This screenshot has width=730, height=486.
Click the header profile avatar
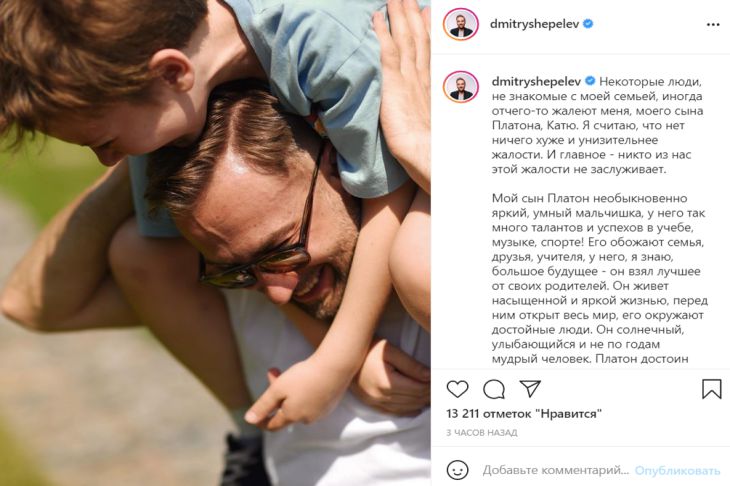(460, 24)
